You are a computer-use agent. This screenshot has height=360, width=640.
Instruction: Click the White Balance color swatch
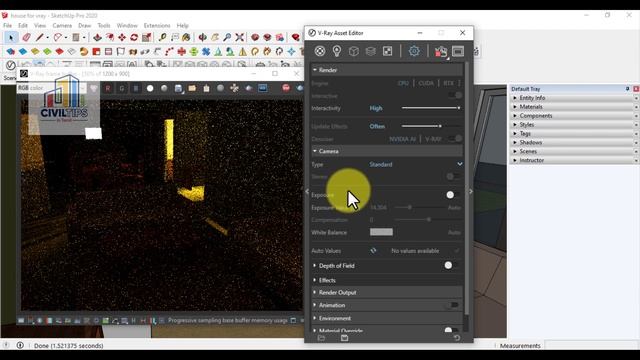381,232
